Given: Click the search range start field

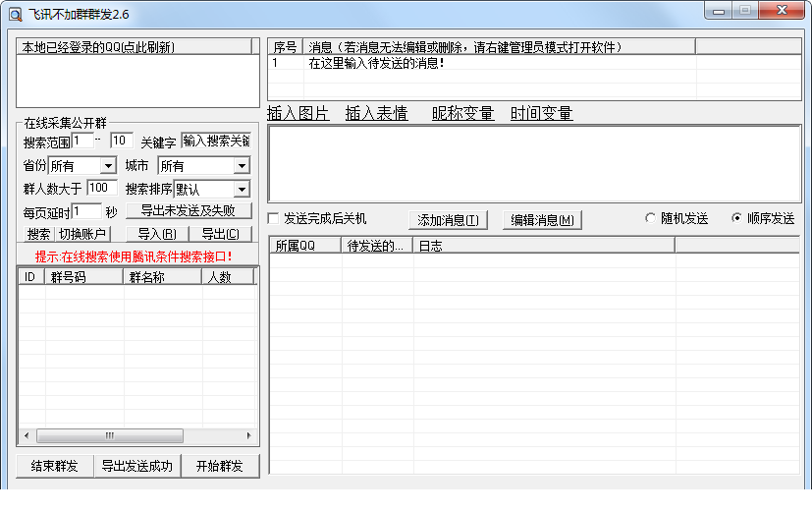Looking at the screenshot, I should coord(82,141).
